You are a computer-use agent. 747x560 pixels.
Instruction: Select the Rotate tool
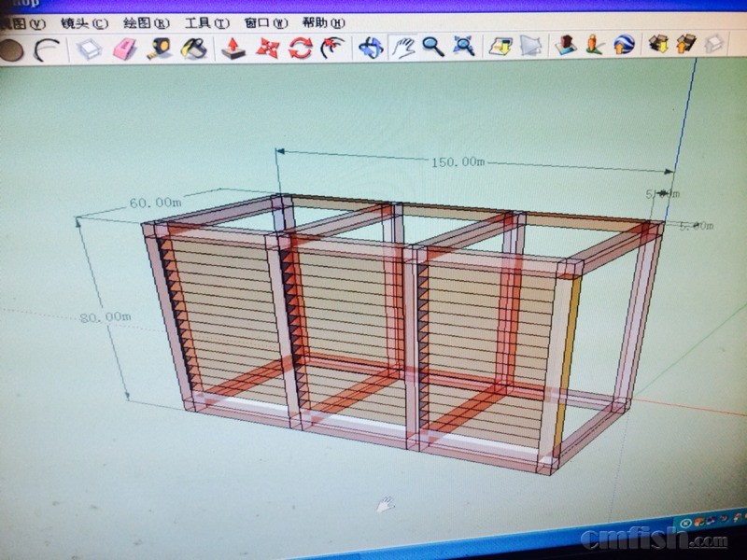300,47
